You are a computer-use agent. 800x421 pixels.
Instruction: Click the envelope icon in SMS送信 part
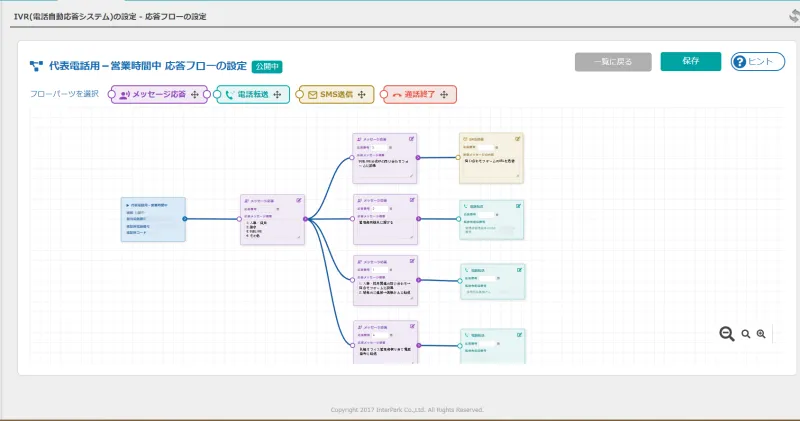[312, 95]
